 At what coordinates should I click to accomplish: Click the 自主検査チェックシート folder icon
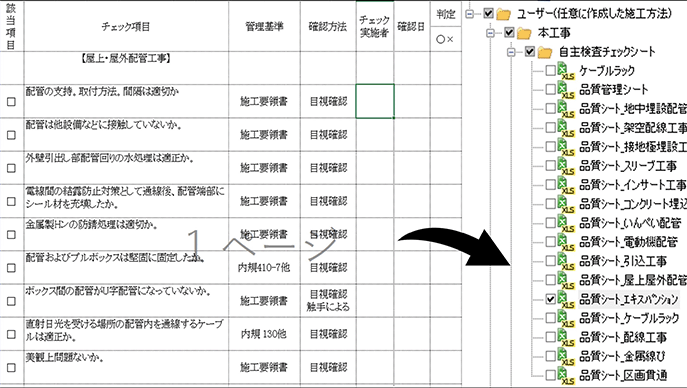545,52
